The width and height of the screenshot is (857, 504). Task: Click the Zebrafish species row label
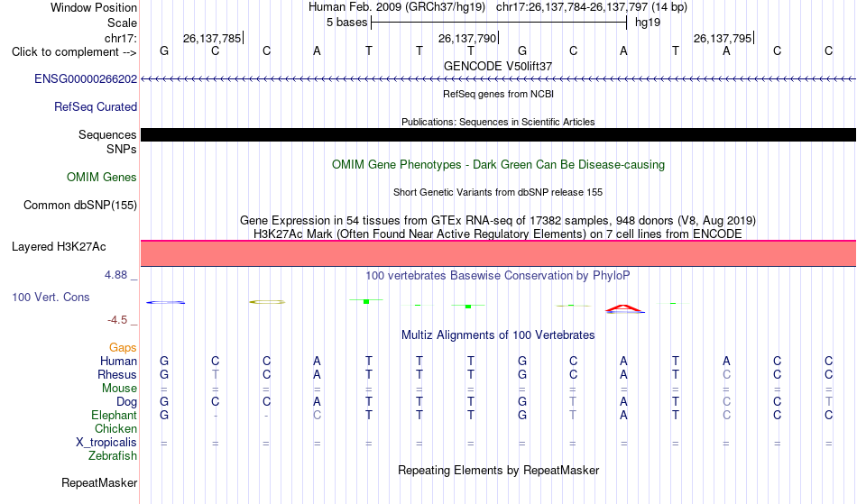[x=113, y=455]
